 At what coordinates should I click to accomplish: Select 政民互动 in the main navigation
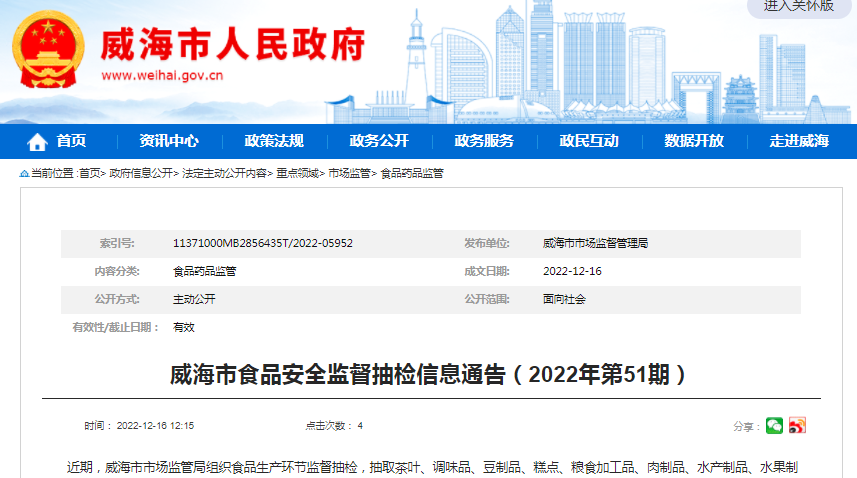(x=588, y=141)
